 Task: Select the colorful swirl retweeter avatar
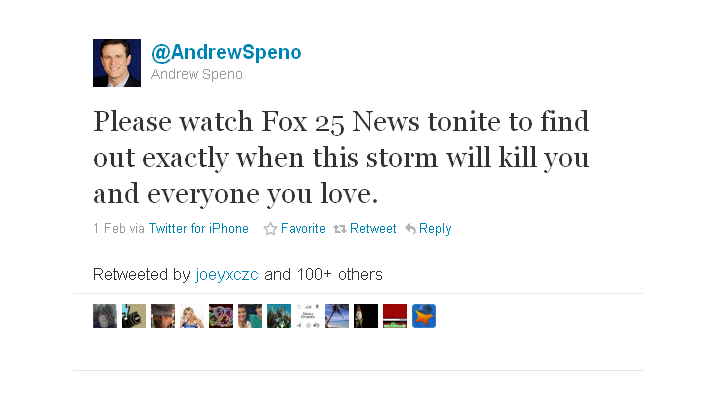coord(221,316)
